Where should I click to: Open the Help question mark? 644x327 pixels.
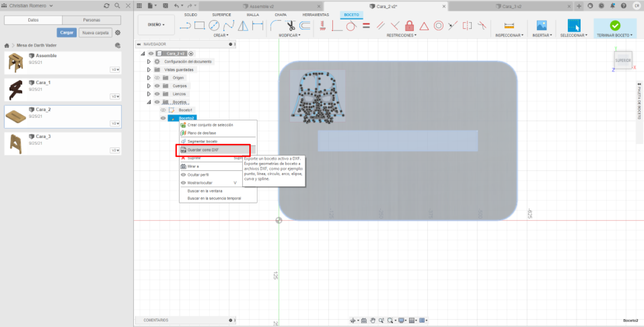point(624,6)
